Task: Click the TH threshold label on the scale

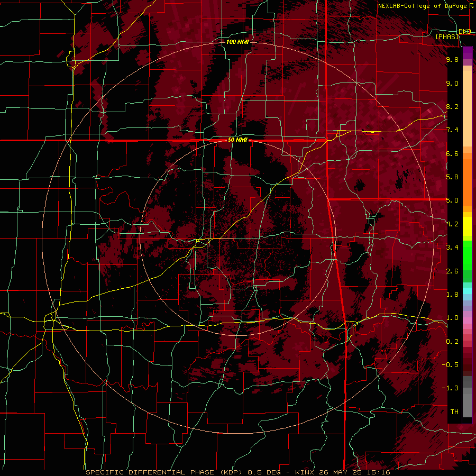Action: point(454,412)
